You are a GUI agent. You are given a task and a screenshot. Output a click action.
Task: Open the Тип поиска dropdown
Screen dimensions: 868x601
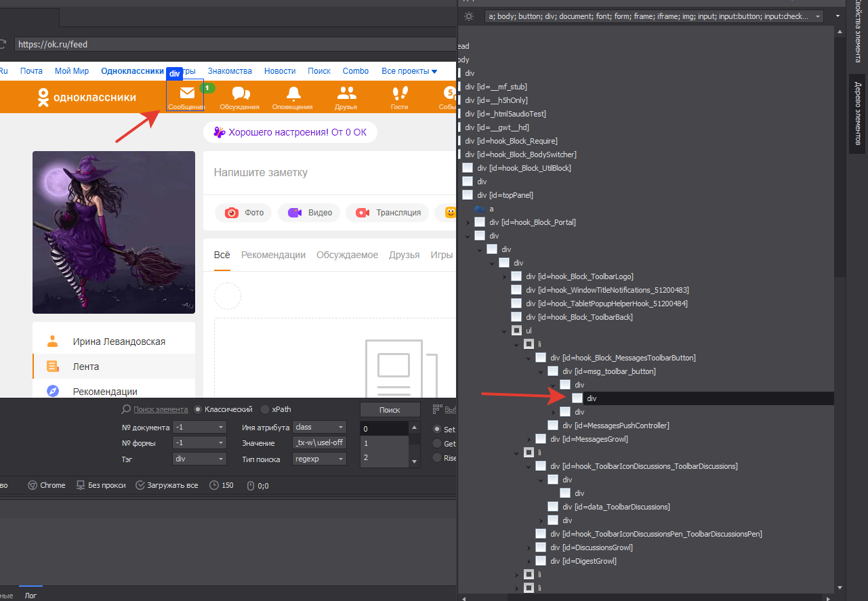point(319,459)
